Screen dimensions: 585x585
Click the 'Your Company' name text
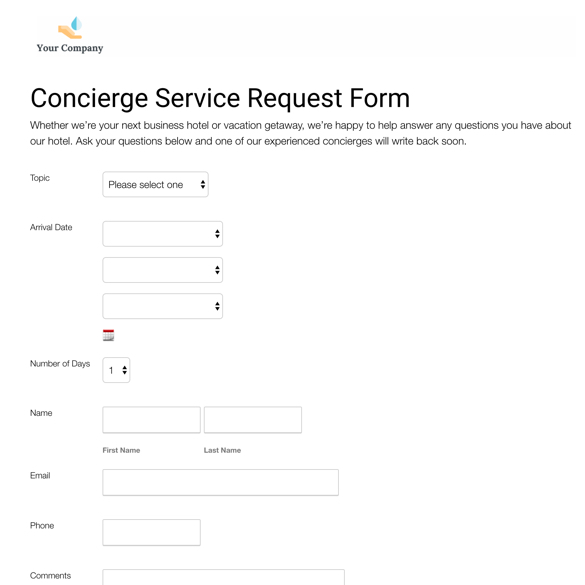pyautogui.click(x=70, y=48)
